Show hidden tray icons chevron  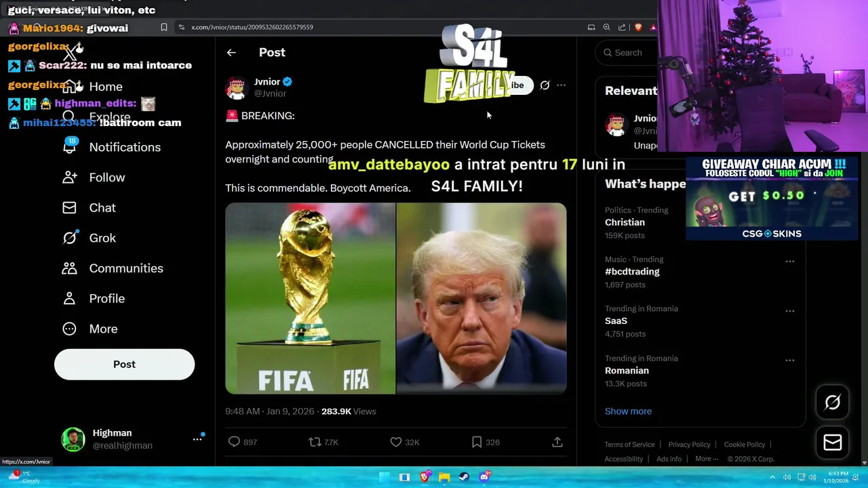click(x=772, y=477)
